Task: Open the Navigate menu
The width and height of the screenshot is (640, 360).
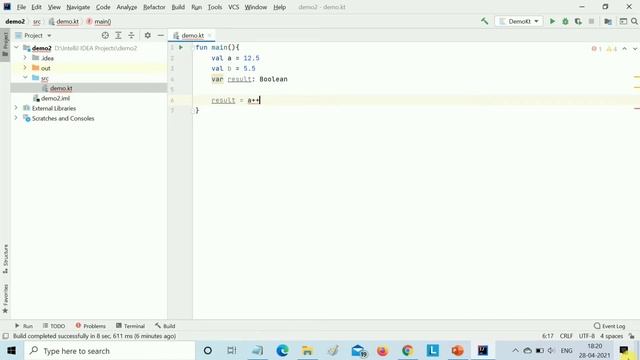Action: [x=78, y=7]
